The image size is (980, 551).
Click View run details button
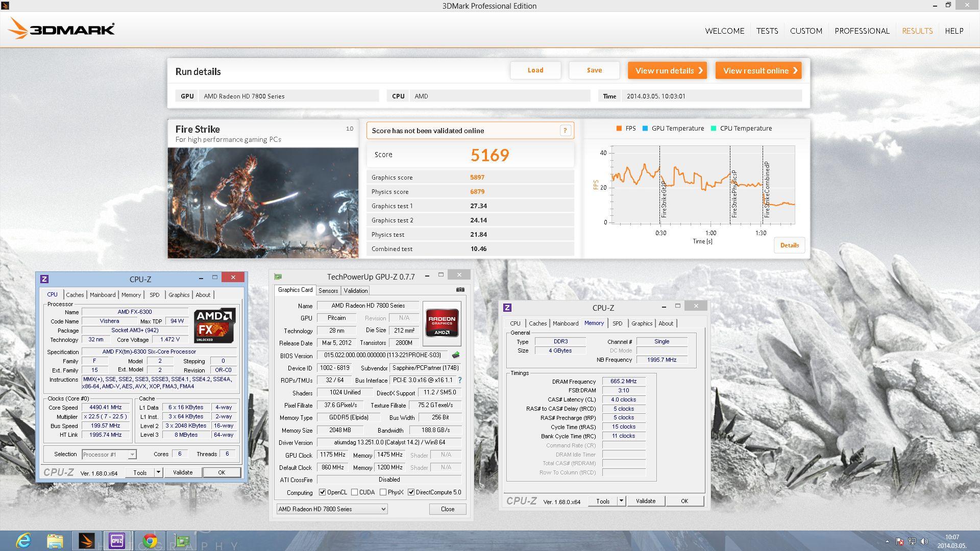[667, 70]
